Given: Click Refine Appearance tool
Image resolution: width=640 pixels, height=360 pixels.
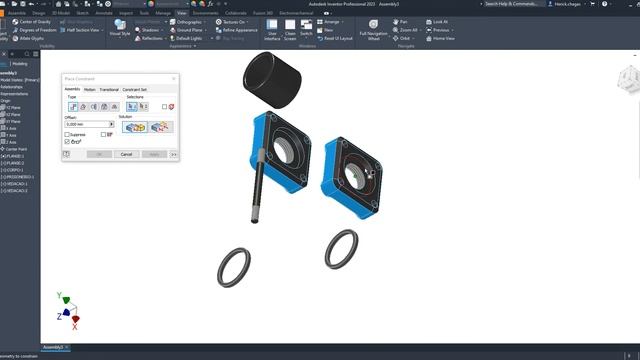Looking at the screenshot, I should (x=236, y=30).
